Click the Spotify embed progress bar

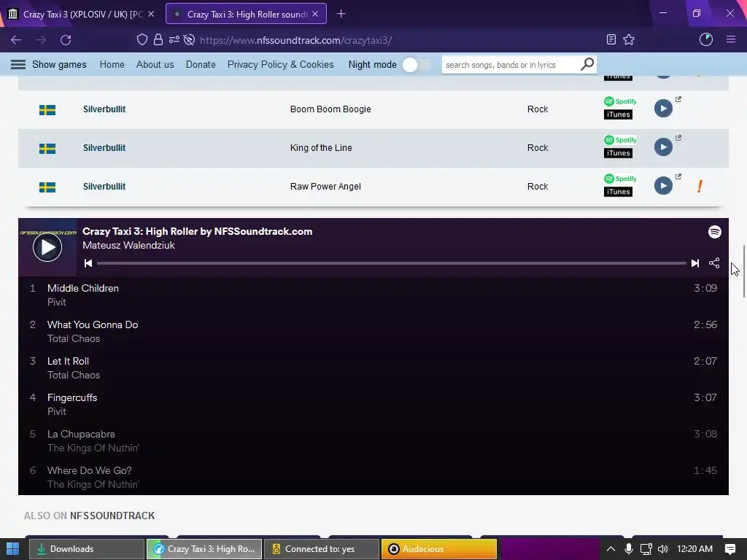point(391,263)
